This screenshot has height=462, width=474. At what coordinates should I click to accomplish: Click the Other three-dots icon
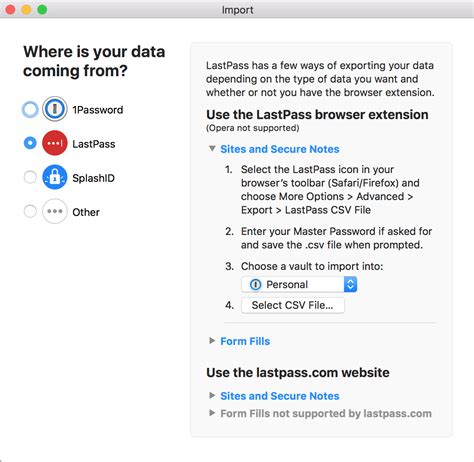[x=55, y=211]
